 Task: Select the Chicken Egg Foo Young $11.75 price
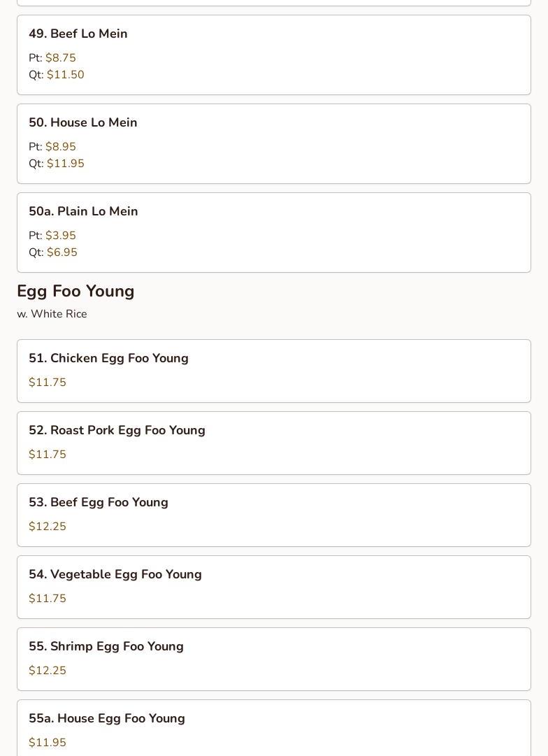click(48, 383)
